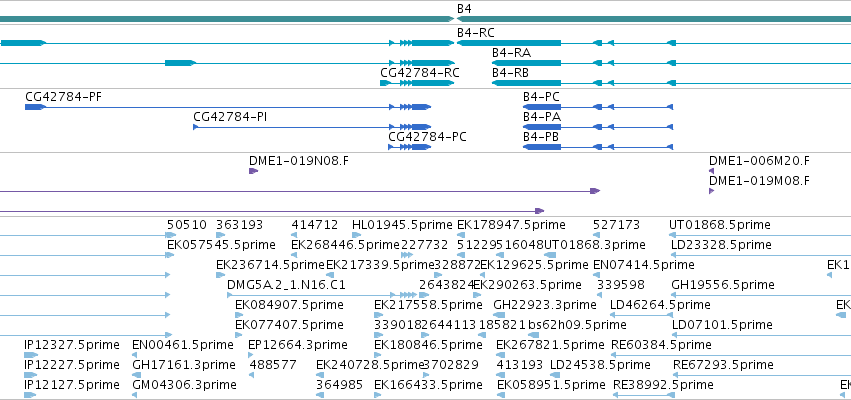Select the EK217558.5prime EST label

point(428,305)
